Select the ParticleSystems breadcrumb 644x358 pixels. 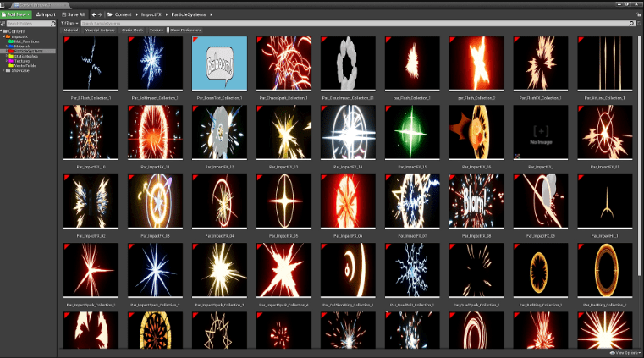point(189,14)
